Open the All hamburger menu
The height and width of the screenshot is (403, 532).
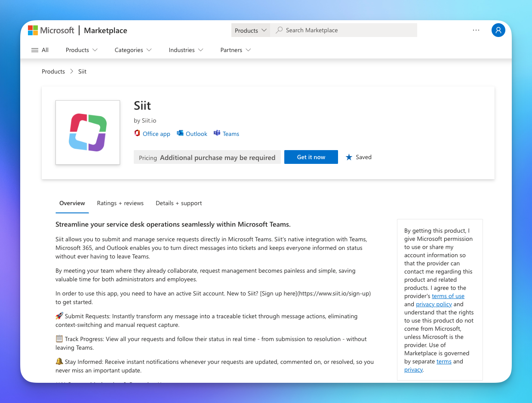[40, 50]
